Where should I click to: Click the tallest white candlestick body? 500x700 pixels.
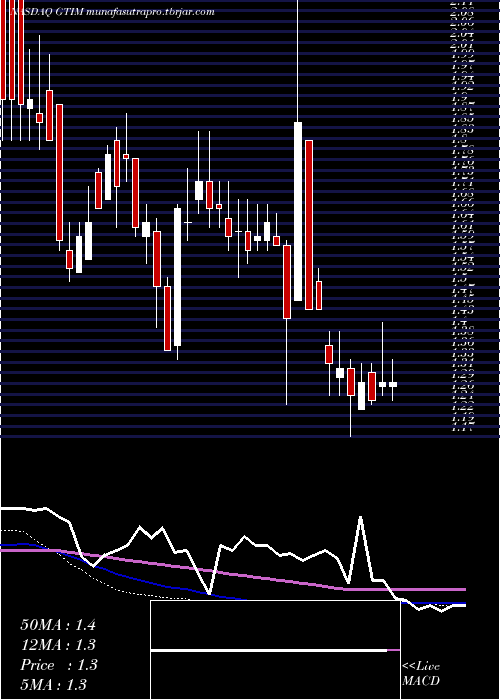pyautogui.click(x=298, y=211)
